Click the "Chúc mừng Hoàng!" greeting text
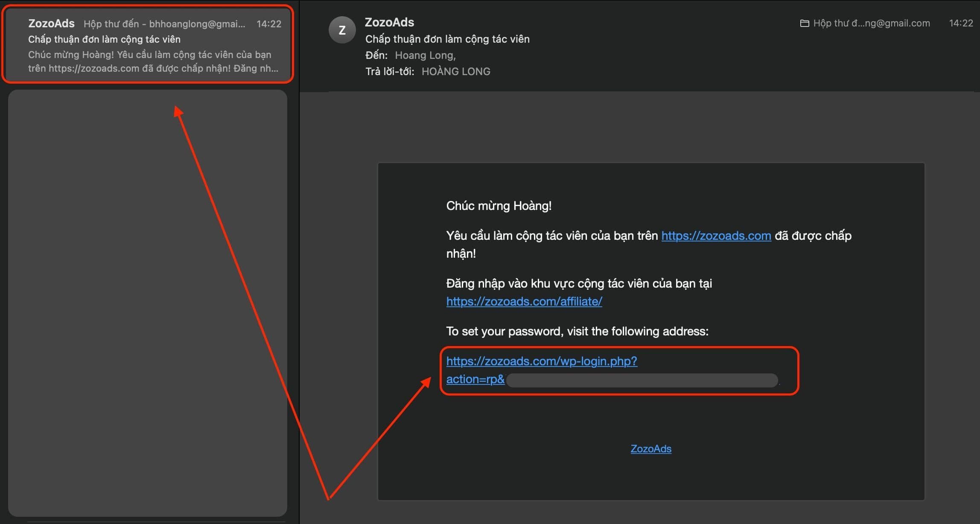This screenshot has height=524, width=980. [x=499, y=206]
